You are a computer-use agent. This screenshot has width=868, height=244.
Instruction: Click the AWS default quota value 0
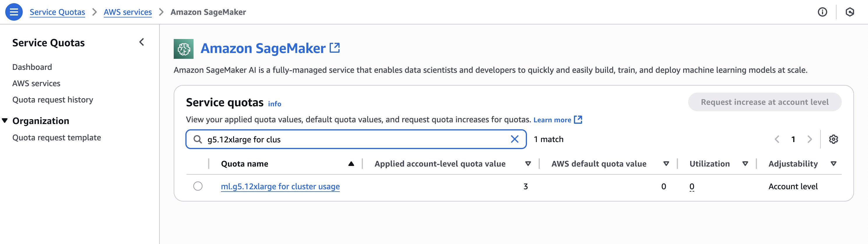pyautogui.click(x=664, y=186)
